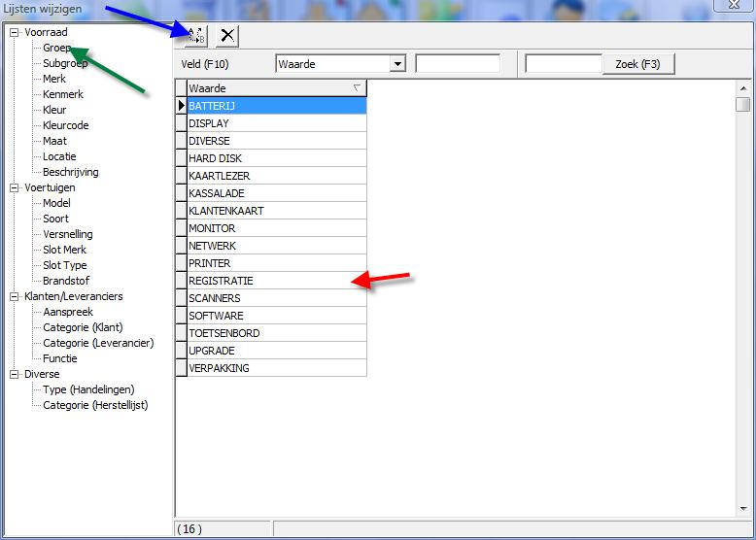Select the KASSALADE row
This screenshot has width=756, height=540.
(277, 193)
